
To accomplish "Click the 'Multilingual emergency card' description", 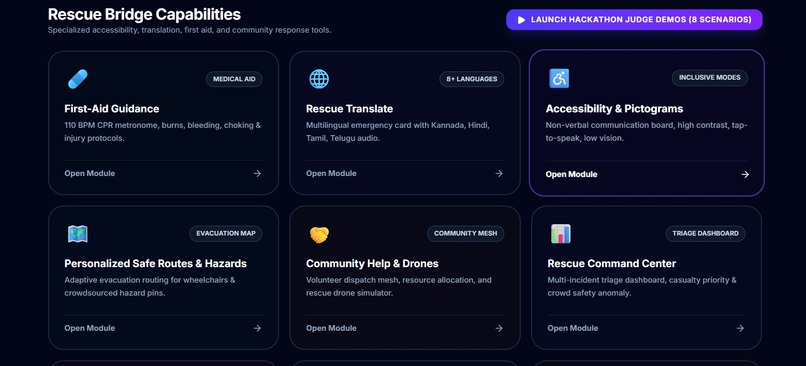I will pos(398,132).
